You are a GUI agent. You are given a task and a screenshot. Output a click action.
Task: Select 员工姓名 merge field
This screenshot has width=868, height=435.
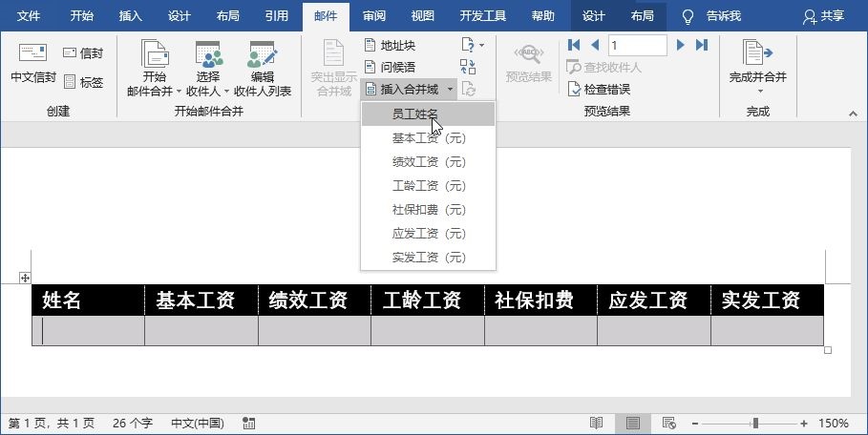coord(428,114)
